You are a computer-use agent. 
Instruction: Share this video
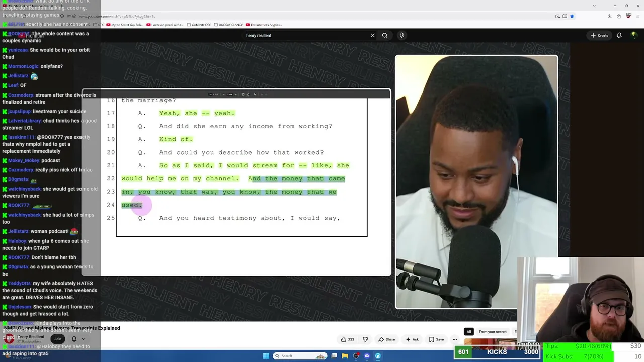click(x=386, y=339)
